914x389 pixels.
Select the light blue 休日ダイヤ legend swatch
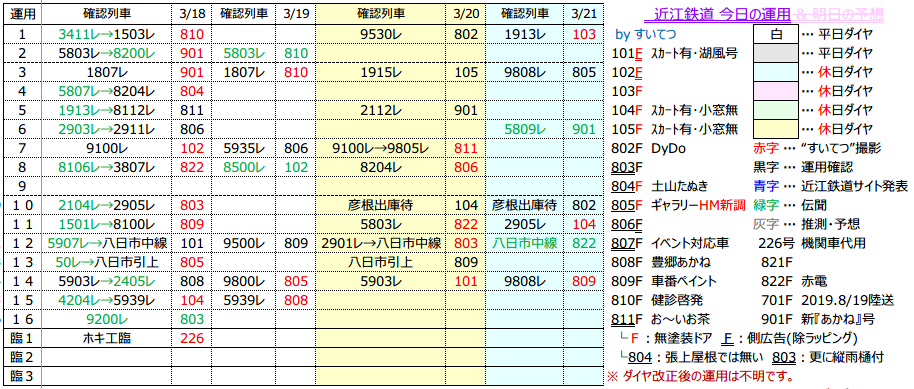(776, 72)
